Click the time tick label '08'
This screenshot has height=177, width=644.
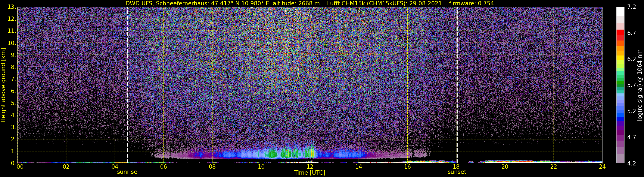coord(212,167)
